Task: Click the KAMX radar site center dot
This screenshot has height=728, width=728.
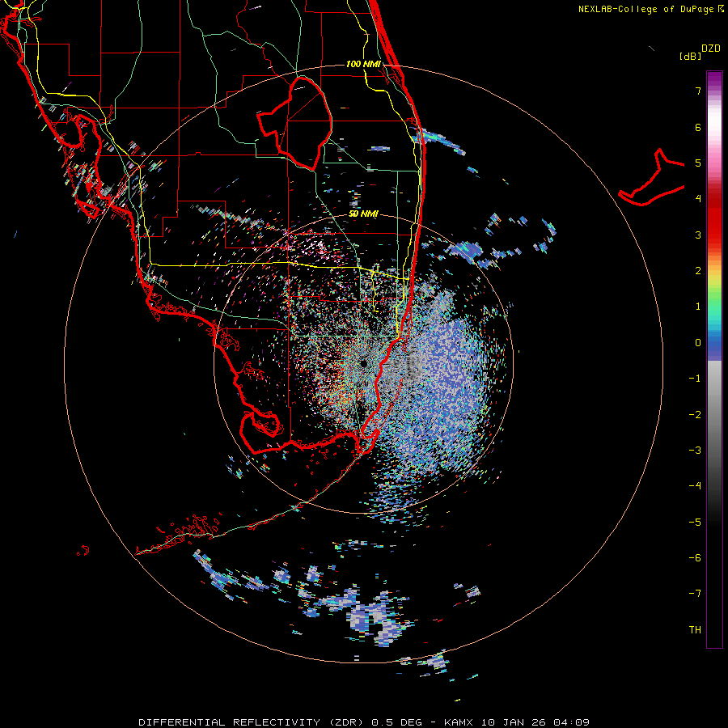Action: [363, 363]
